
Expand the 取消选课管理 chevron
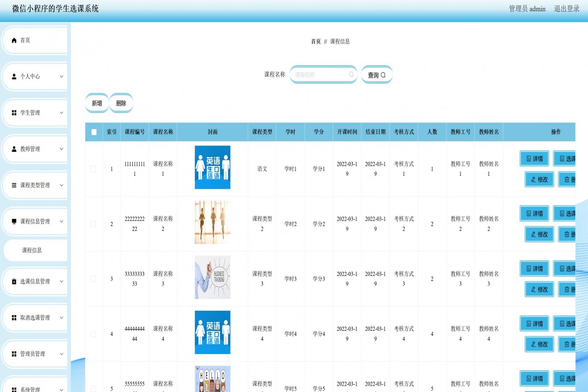coord(61,318)
